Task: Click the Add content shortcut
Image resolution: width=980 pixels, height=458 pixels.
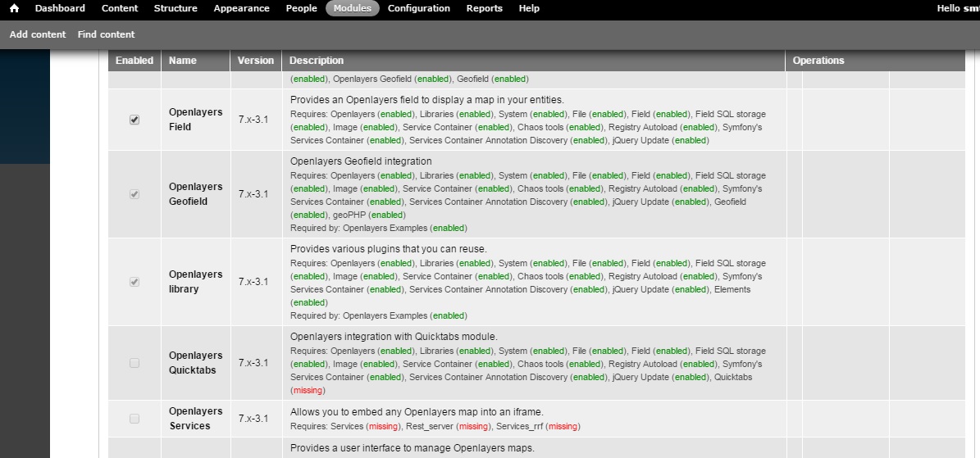Action: click(x=38, y=34)
